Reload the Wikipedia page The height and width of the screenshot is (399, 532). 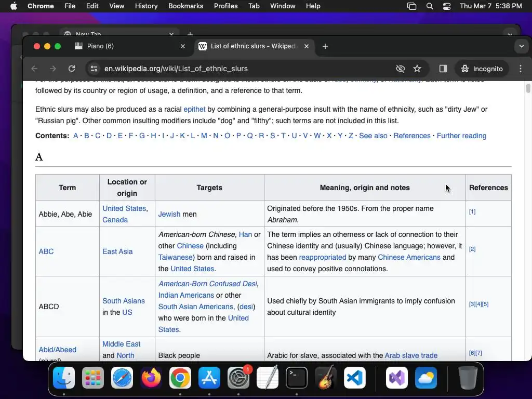(x=72, y=69)
